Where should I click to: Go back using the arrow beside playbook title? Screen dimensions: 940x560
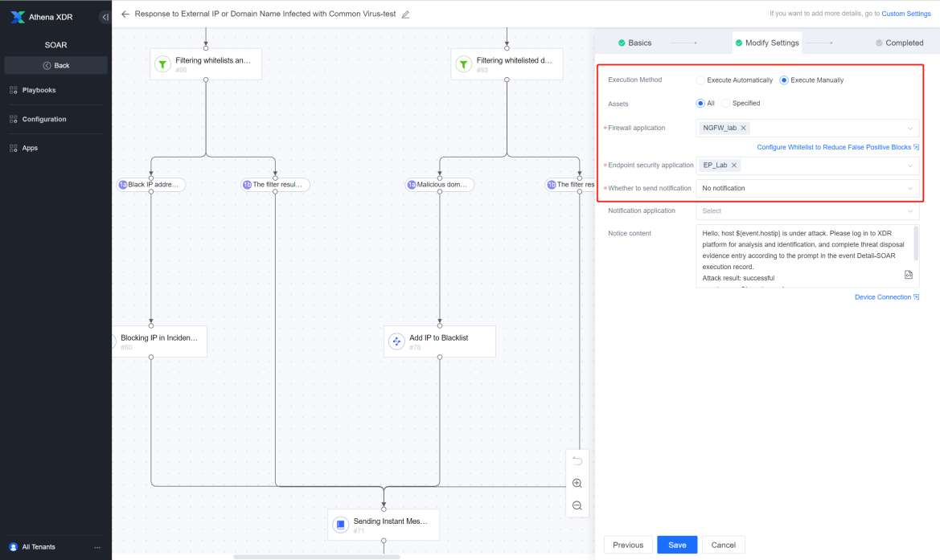[125, 14]
